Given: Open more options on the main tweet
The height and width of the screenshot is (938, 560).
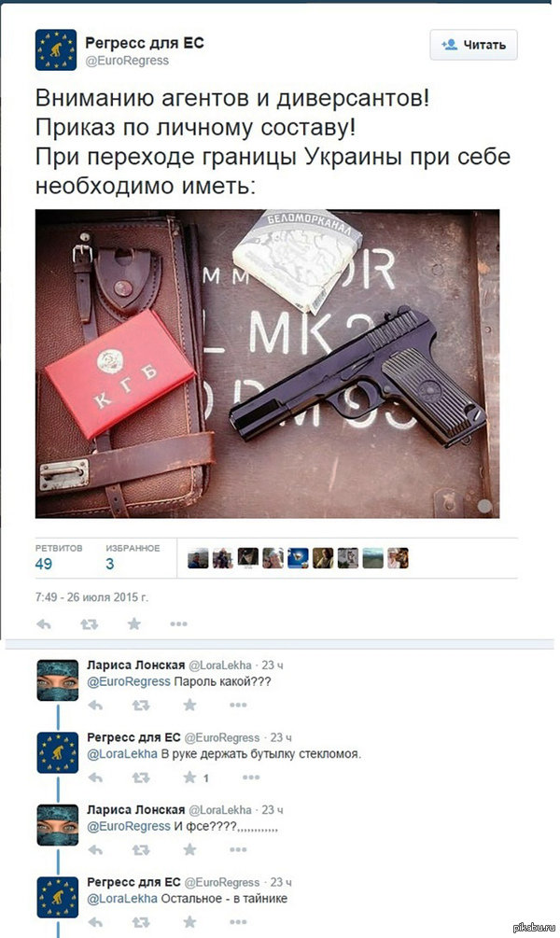Looking at the screenshot, I should (x=178, y=624).
